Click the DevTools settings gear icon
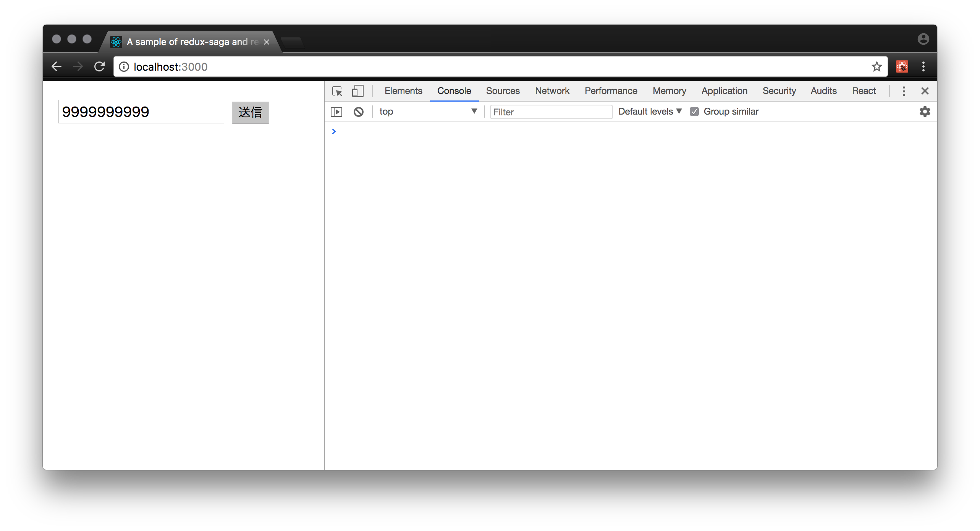Screen dimensions: 980x531 click(x=925, y=111)
